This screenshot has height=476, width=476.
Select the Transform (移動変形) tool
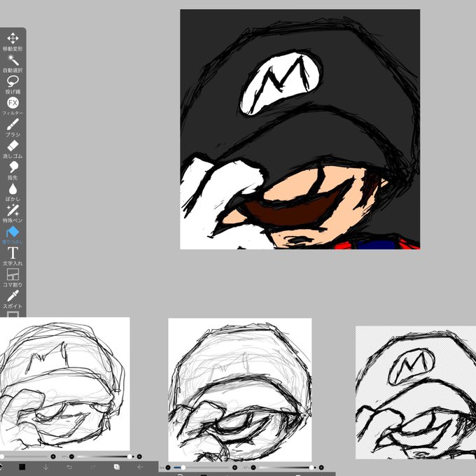coord(13,42)
